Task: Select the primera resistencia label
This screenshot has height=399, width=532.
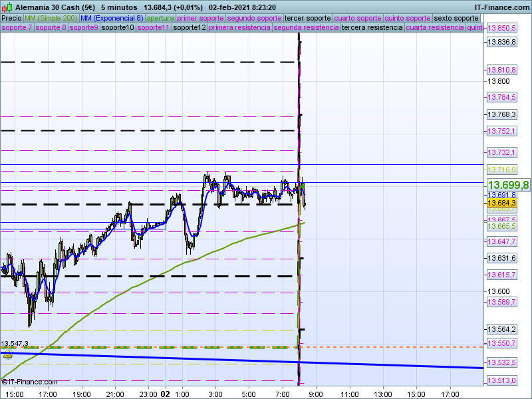Action: [x=239, y=28]
